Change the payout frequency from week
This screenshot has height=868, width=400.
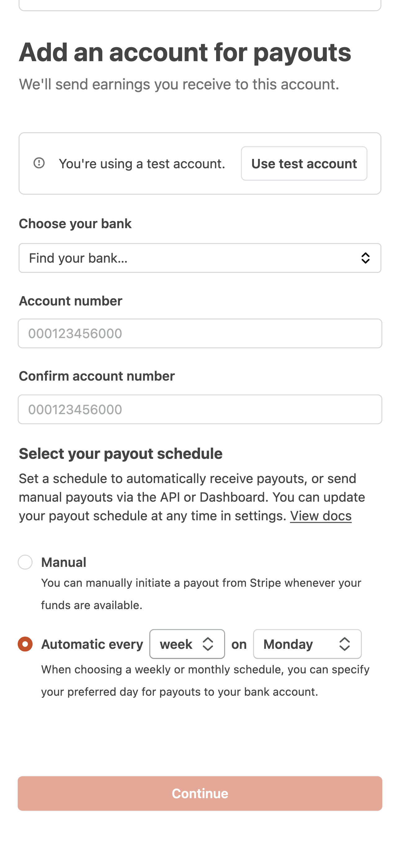click(187, 644)
